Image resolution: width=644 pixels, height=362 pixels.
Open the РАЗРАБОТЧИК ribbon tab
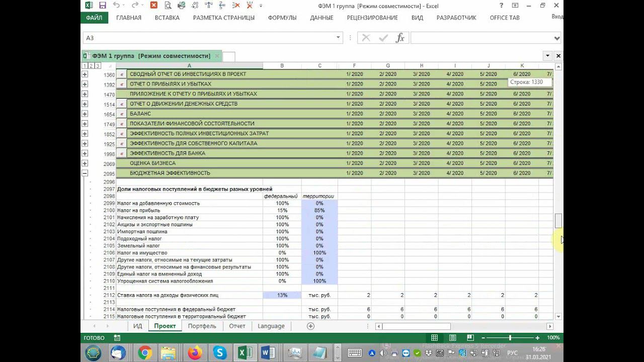pos(456,18)
